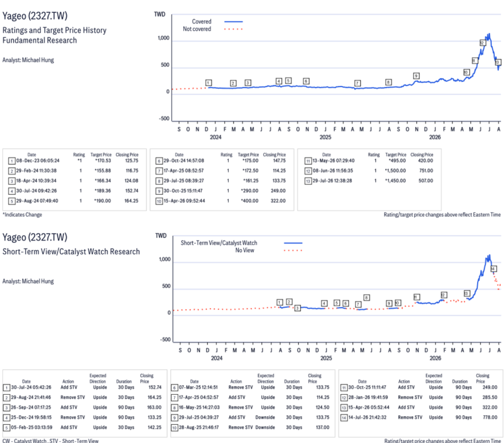This screenshot has width=504, height=443.
Task: Click date "29-Feb-24 11:30:38"
Action: coord(36,171)
